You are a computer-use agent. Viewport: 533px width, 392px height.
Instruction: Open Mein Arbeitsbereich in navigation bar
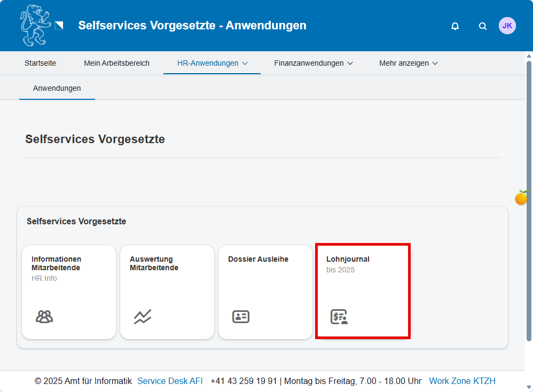(x=116, y=63)
